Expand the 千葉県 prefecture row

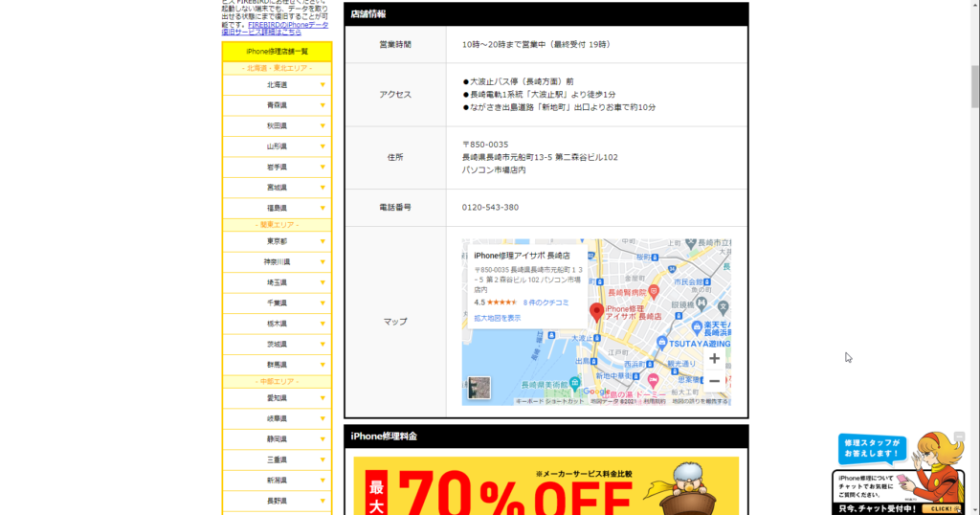point(277,303)
